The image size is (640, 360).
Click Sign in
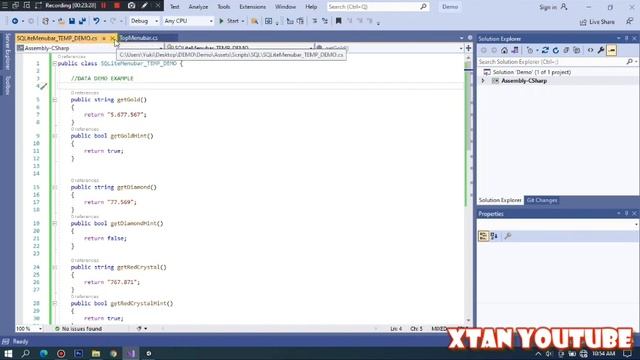point(553,7)
